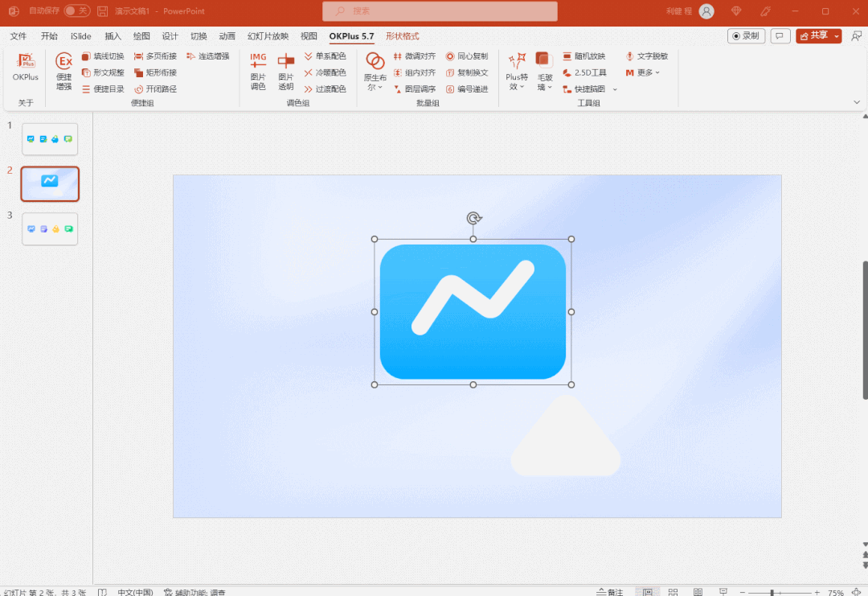Screen dimensions: 868x596
Task: Click the zoom slider handle
Action: click(x=772, y=593)
